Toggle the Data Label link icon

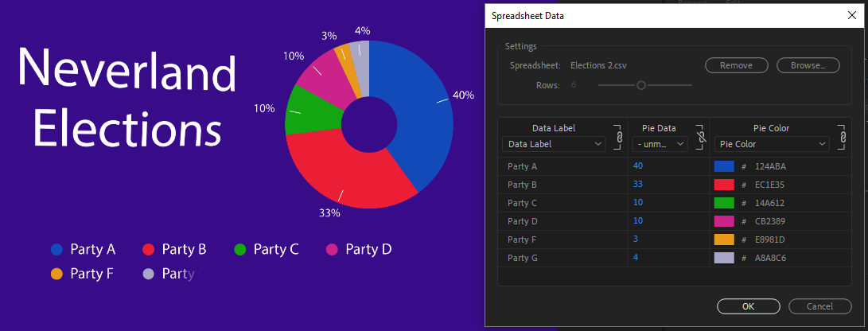619,137
